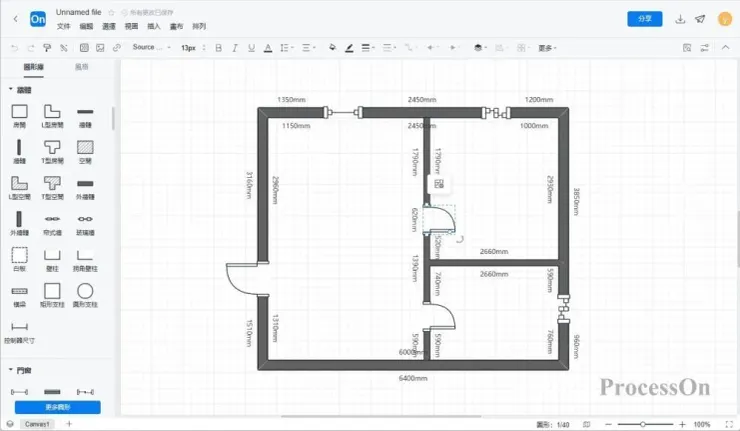The height and width of the screenshot is (431, 740).
Task: Insert an image from the toolbar
Action: (x=100, y=48)
